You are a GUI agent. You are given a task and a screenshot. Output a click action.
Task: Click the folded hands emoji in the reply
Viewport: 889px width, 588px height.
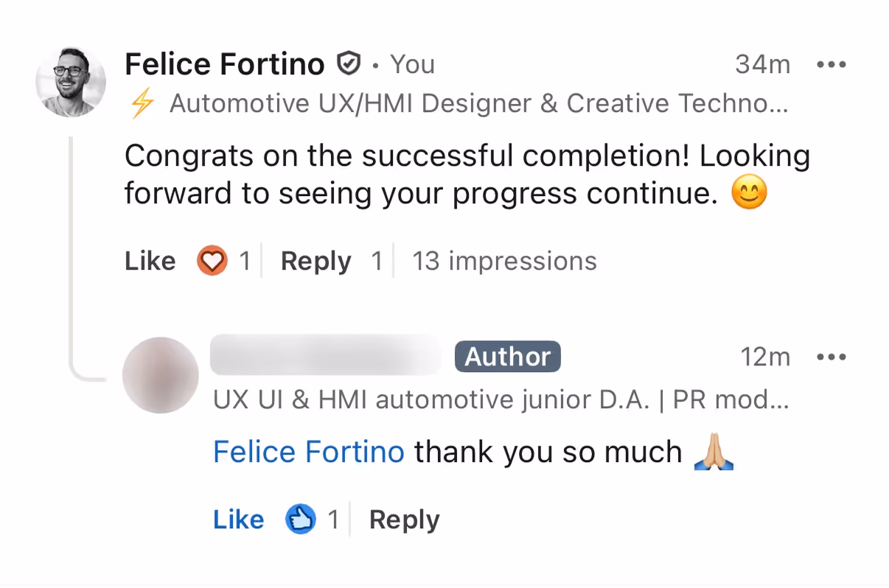714,452
